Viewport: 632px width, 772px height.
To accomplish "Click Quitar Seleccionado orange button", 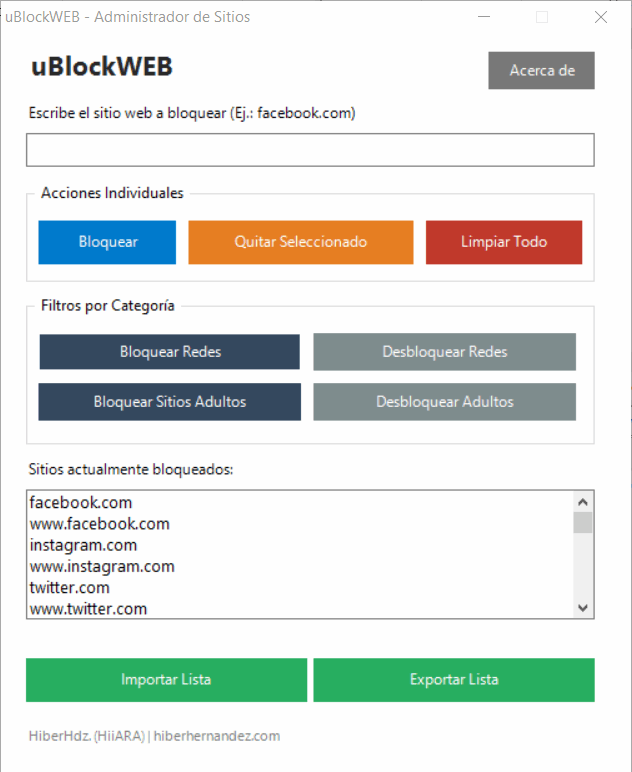I will (x=300, y=242).
